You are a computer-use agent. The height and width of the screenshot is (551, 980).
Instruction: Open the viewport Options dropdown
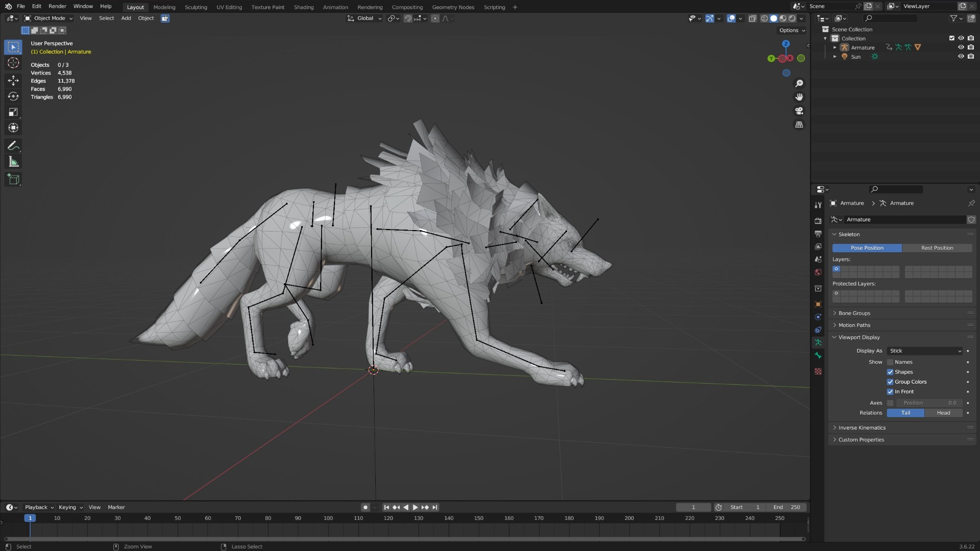792,31
